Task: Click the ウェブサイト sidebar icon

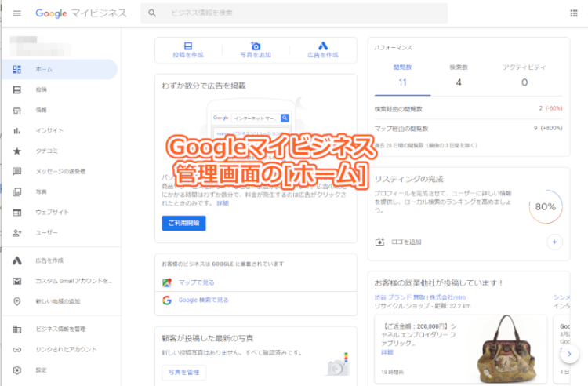Action: click(x=17, y=213)
